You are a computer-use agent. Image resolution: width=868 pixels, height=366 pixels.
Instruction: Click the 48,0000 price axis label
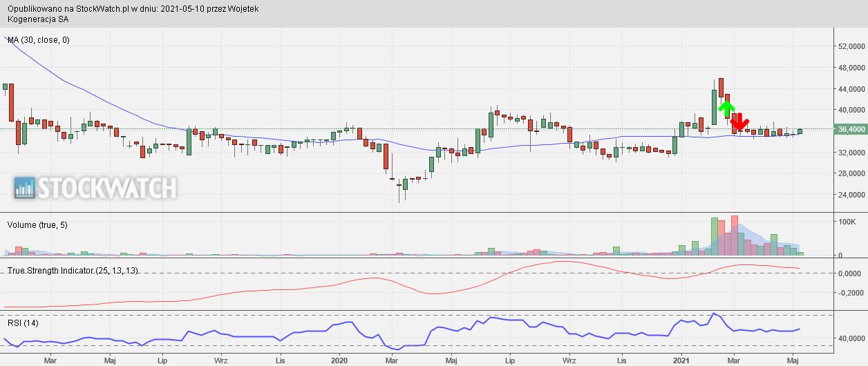pyautogui.click(x=851, y=68)
